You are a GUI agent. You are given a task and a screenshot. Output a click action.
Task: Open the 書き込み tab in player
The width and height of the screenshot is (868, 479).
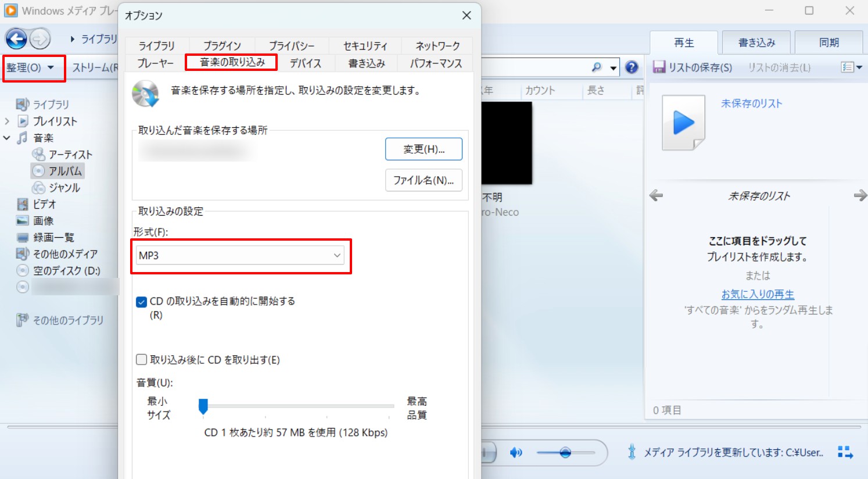pos(756,42)
